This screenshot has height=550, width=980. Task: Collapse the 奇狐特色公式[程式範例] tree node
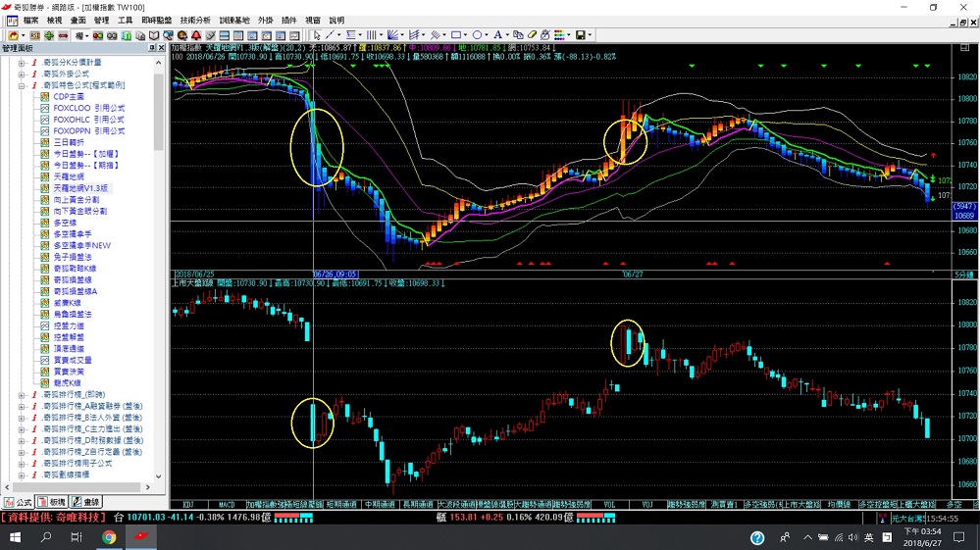(x=22, y=85)
